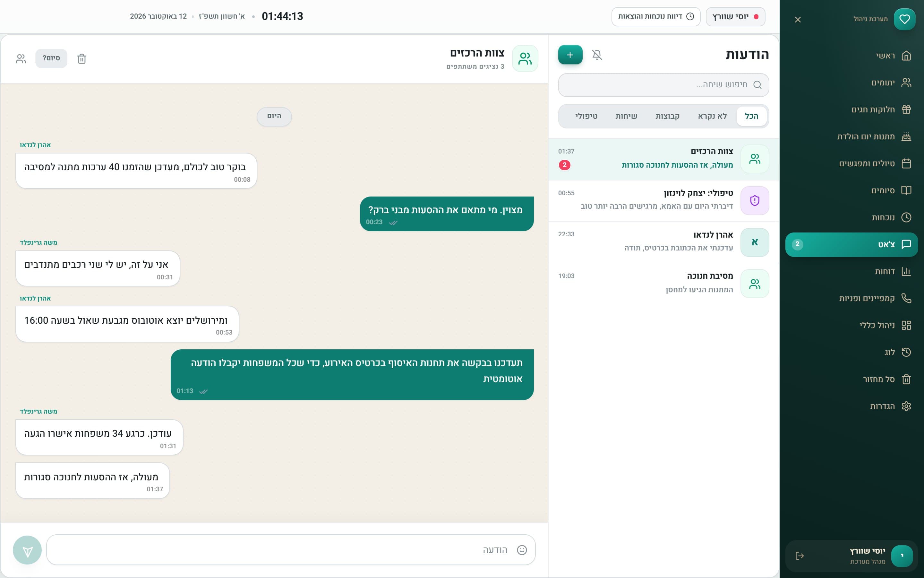
Task: Open the טיפולי: יצחק לוינזון conversation
Action: coord(663,201)
